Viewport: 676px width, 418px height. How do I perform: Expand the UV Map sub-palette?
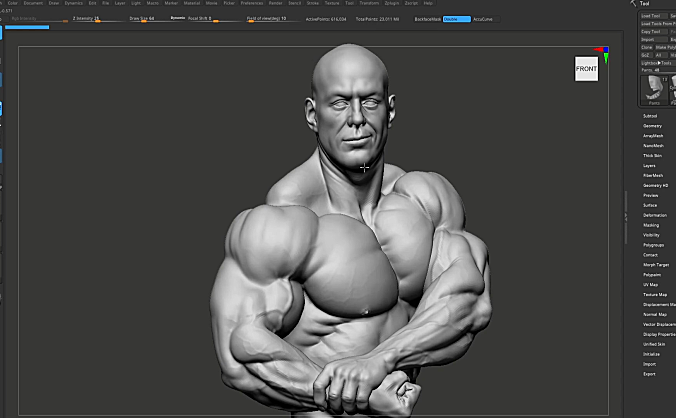click(651, 284)
